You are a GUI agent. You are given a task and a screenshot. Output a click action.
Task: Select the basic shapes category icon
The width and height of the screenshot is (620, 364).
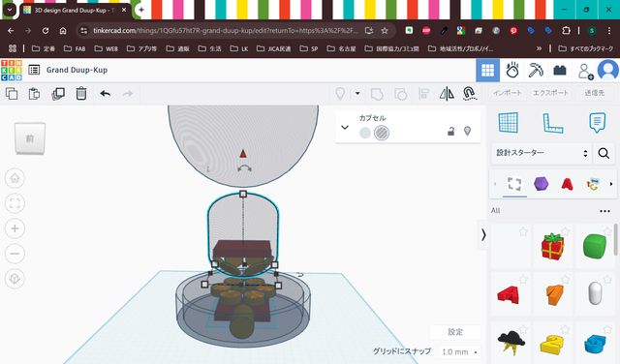click(x=514, y=184)
